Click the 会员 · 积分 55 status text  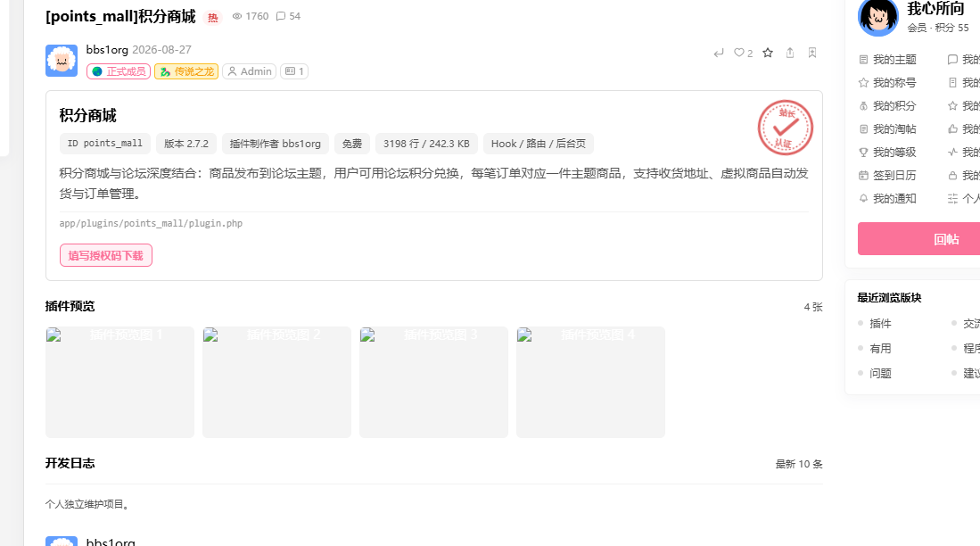[x=938, y=28]
